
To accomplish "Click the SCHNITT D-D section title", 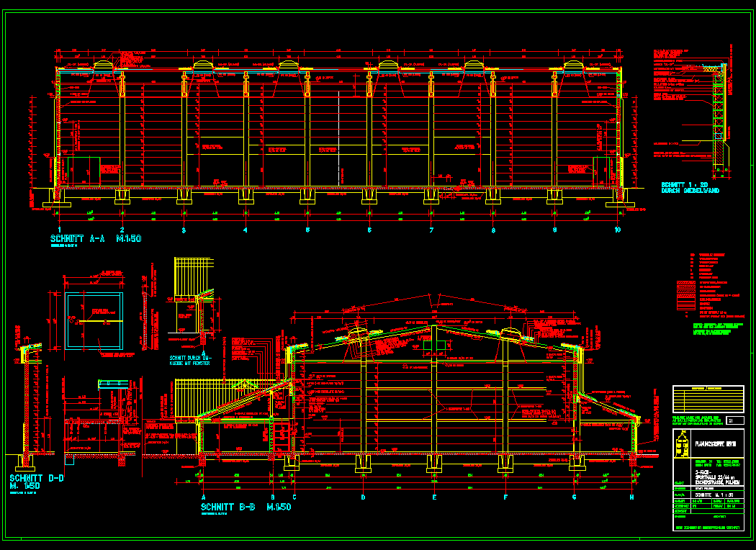I will click(36, 482).
